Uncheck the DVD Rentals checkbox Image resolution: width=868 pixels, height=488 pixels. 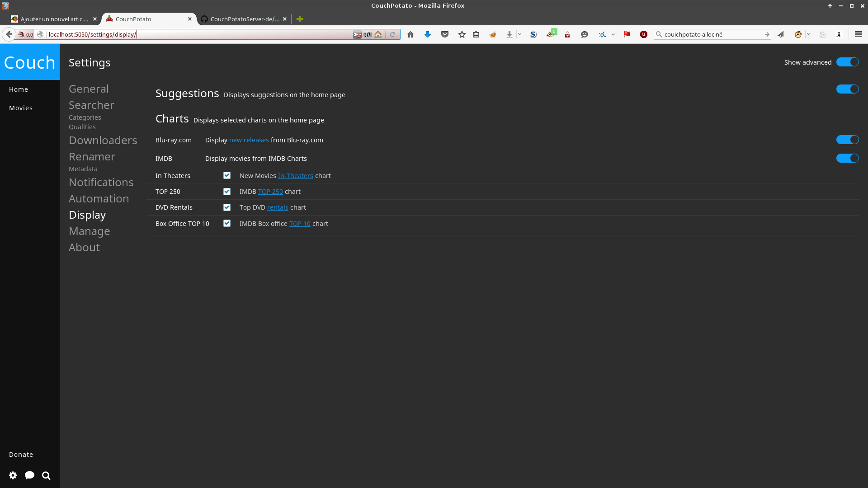[x=227, y=207]
